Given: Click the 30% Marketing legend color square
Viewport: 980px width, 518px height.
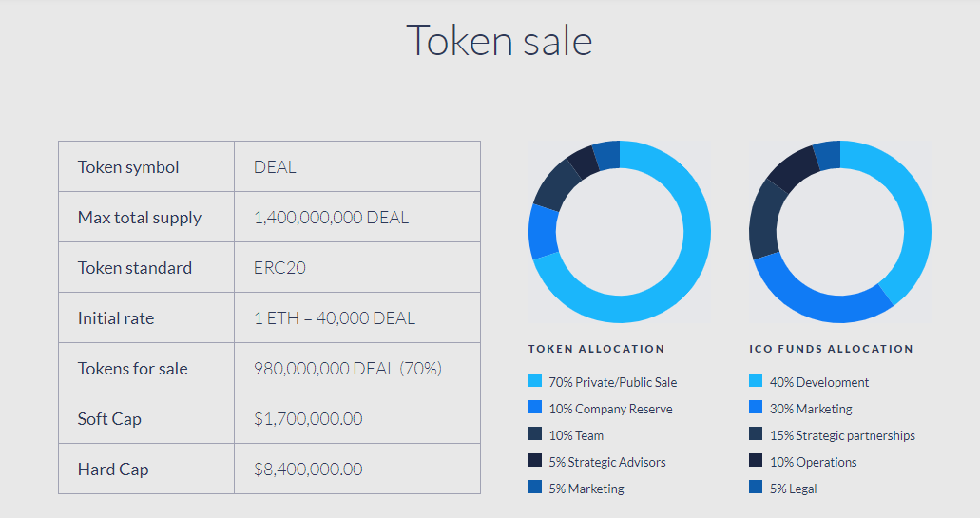Looking at the screenshot, I should (x=756, y=408).
